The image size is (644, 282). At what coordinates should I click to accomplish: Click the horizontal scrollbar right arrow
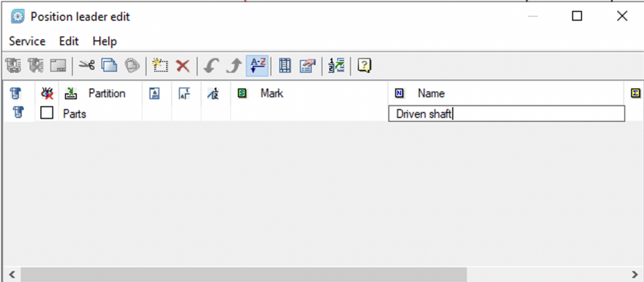(x=634, y=274)
